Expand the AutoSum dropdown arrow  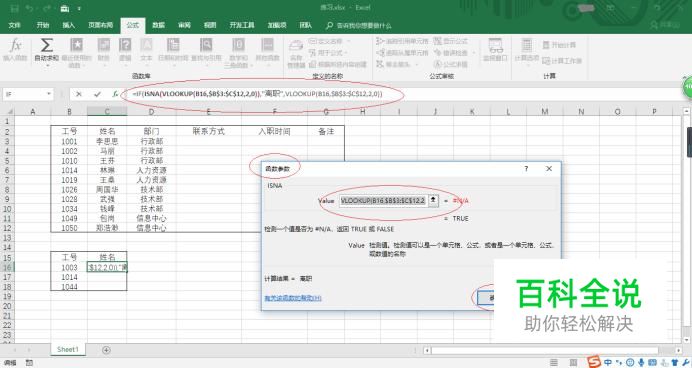(x=47, y=65)
